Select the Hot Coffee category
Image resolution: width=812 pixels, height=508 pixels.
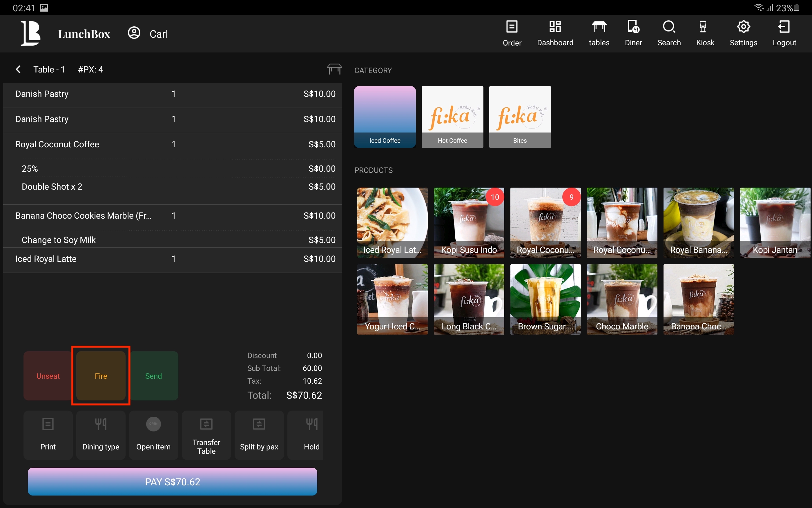[452, 117]
